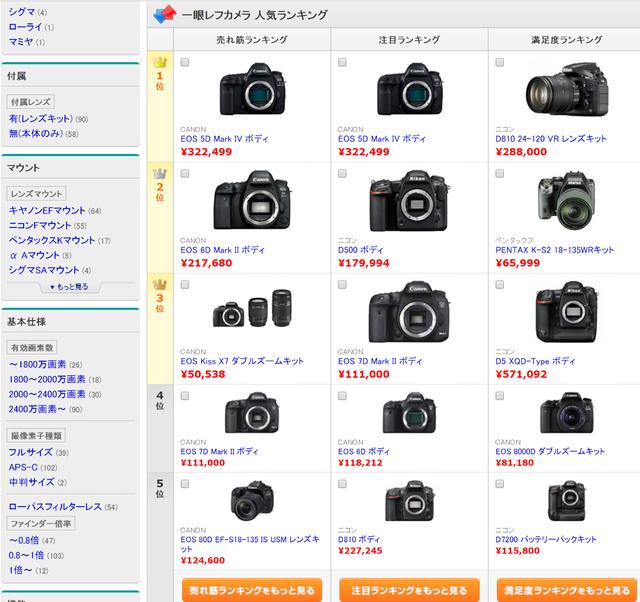This screenshot has height=602, width=640.
Task: Tick the checkbox for PENTAX K-S2 18-135WRキット
Action: (499, 173)
